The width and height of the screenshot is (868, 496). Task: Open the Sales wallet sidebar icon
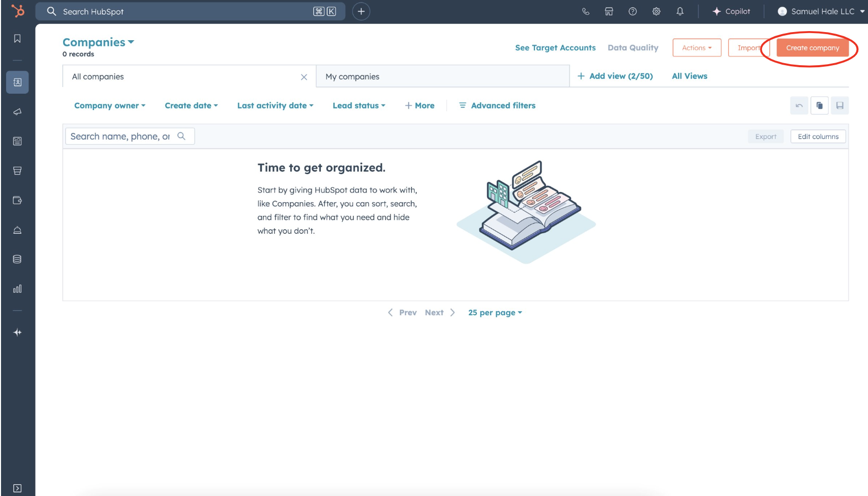[17, 200]
